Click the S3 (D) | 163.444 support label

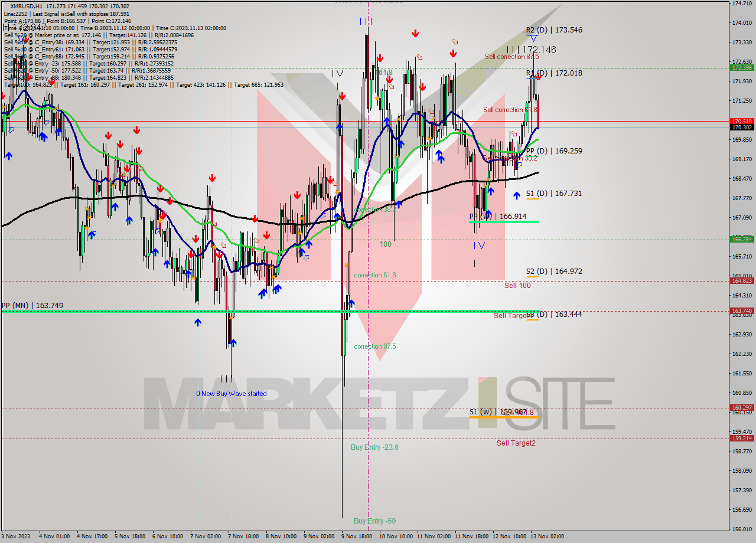pos(554,315)
